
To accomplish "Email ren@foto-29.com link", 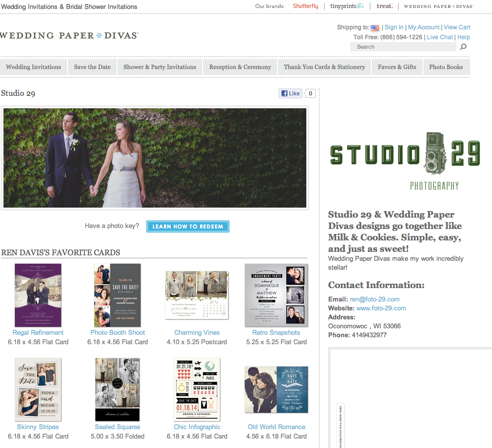I will click(x=375, y=299).
